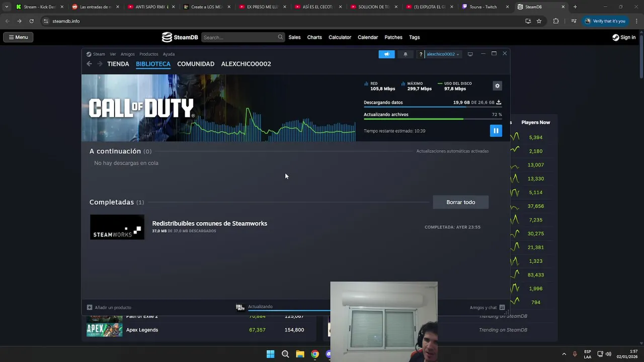Viewport: 644px width, 362px height.
Task: Click the install app icon in address bar
Action: [528, 21]
